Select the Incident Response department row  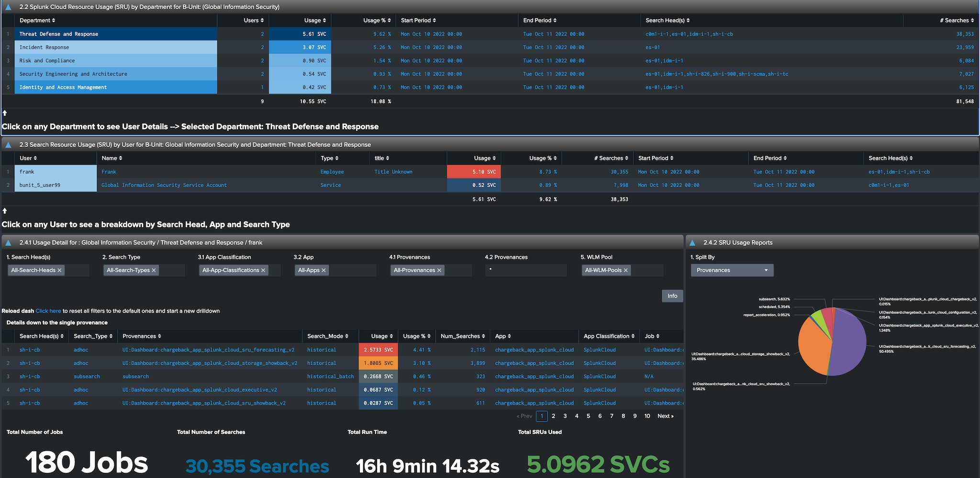[116, 47]
